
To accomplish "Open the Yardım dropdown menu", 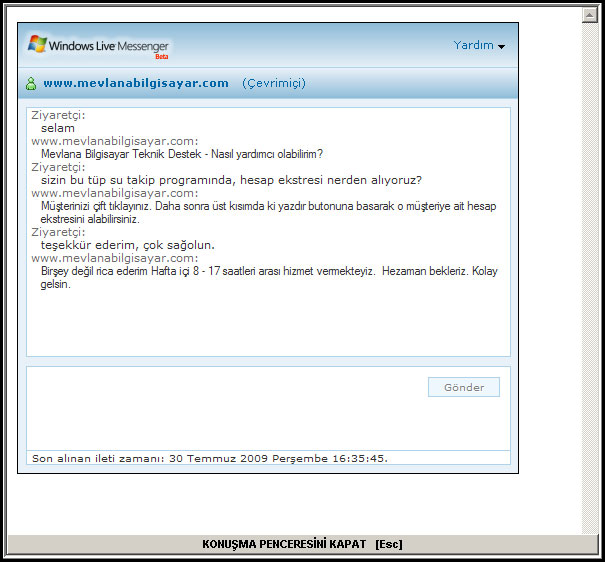I will point(479,46).
